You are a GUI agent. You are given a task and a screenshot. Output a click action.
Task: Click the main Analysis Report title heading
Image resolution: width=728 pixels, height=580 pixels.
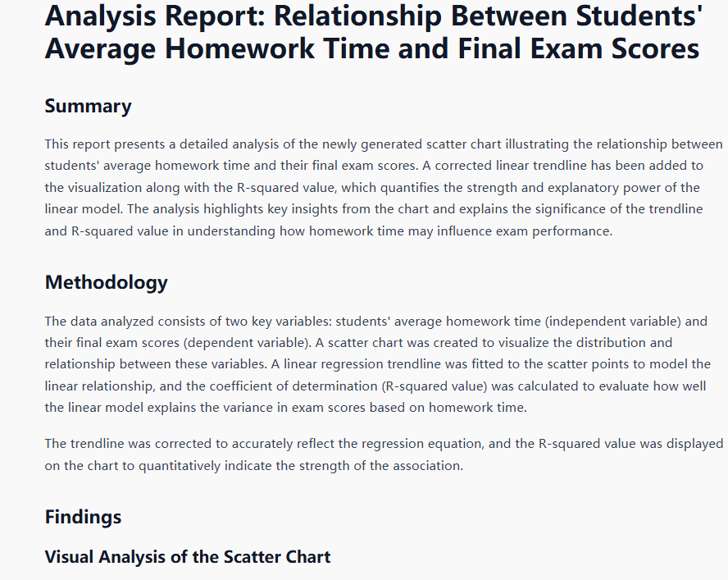point(371,31)
